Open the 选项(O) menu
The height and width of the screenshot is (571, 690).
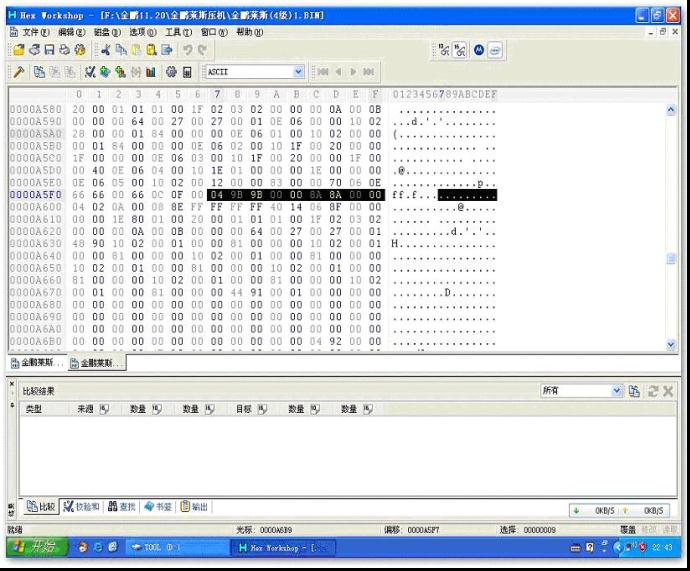(x=143, y=32)
